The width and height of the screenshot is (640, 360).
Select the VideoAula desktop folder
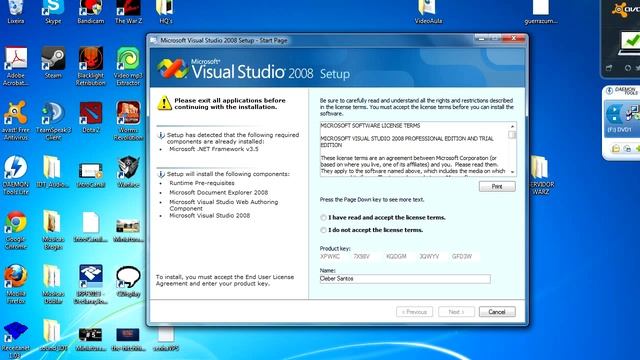[428, 11]
